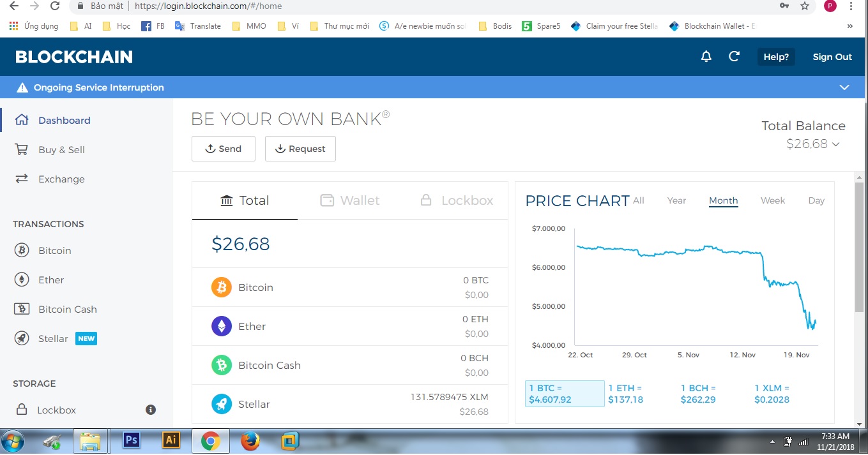Click the price chart line graph
The image size is (868, 455).
coord(696,287)
